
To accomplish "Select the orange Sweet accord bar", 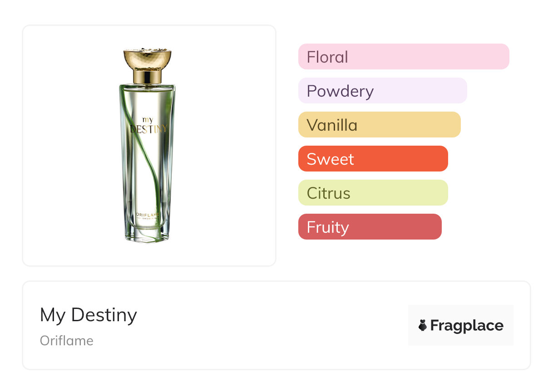I will coord(373,159).
